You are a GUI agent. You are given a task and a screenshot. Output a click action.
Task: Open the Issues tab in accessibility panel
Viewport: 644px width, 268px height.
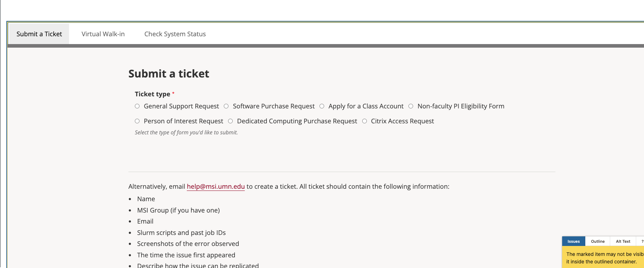click(x=573, y=241)
